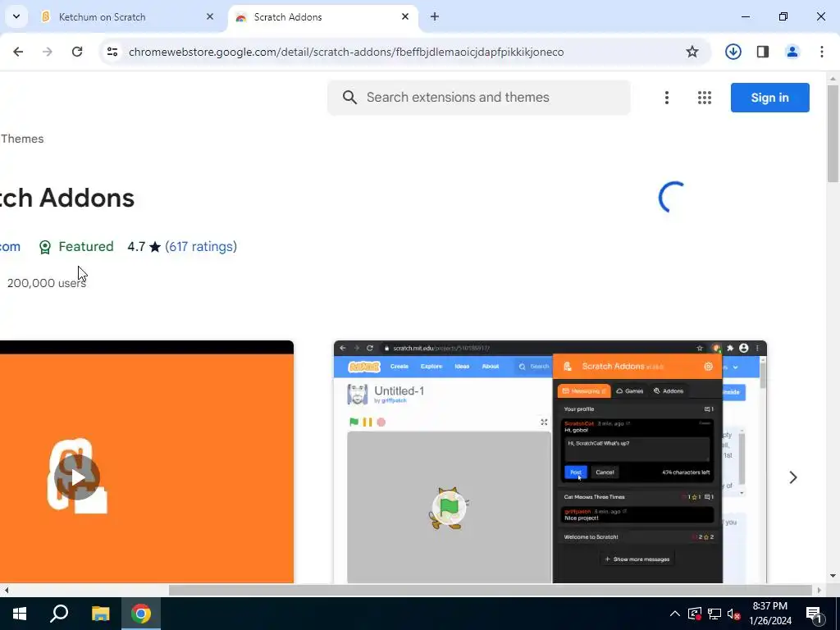Click scroll up arrow on vertical scrollbar
The image size is (840, 630).
pos(833,79)
